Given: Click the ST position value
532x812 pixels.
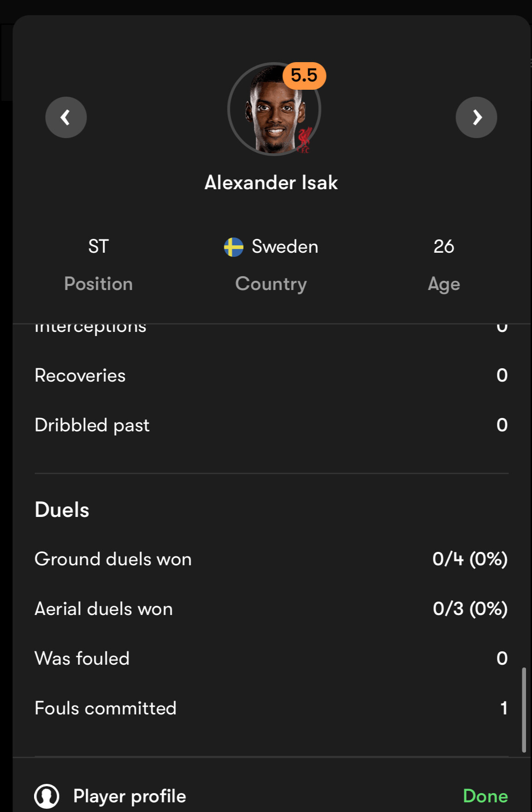Looking at the screenshot, I should pos(99,247).
